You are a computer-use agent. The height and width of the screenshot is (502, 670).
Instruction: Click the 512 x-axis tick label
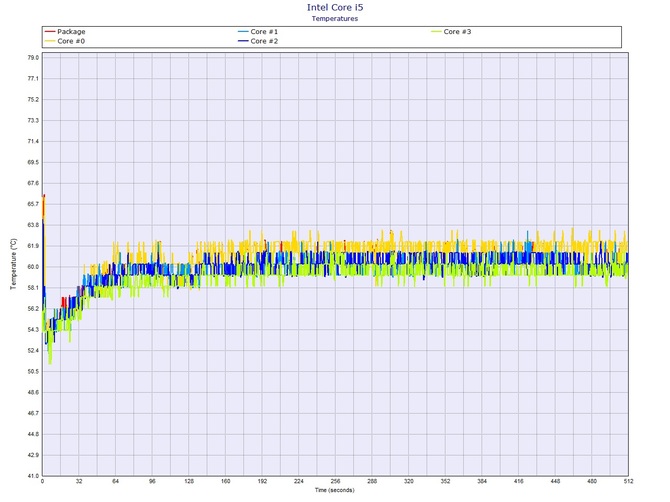629,481
